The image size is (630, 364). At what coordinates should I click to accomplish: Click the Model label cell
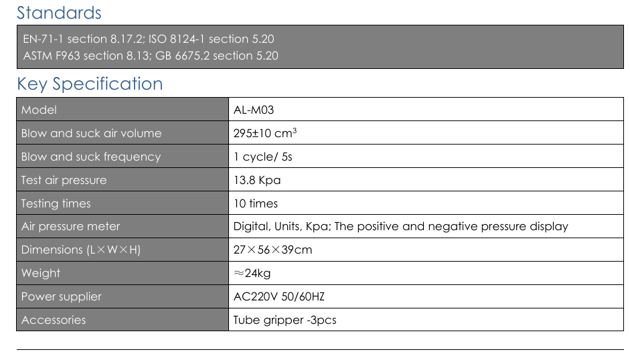(x=39, y=110)
